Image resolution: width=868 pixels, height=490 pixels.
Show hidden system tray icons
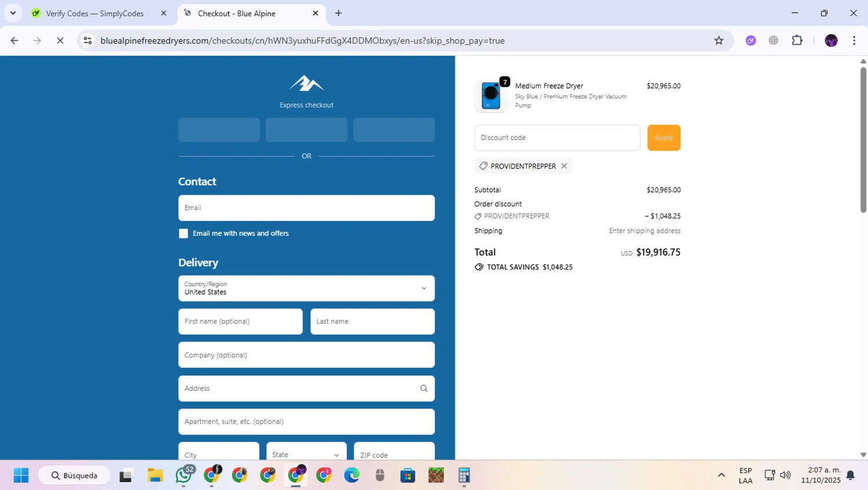coord(721,476)
